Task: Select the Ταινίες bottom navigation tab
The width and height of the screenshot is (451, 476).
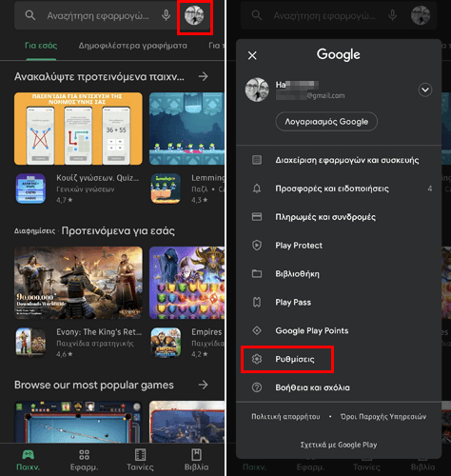Action: click(x=140, y=460)
